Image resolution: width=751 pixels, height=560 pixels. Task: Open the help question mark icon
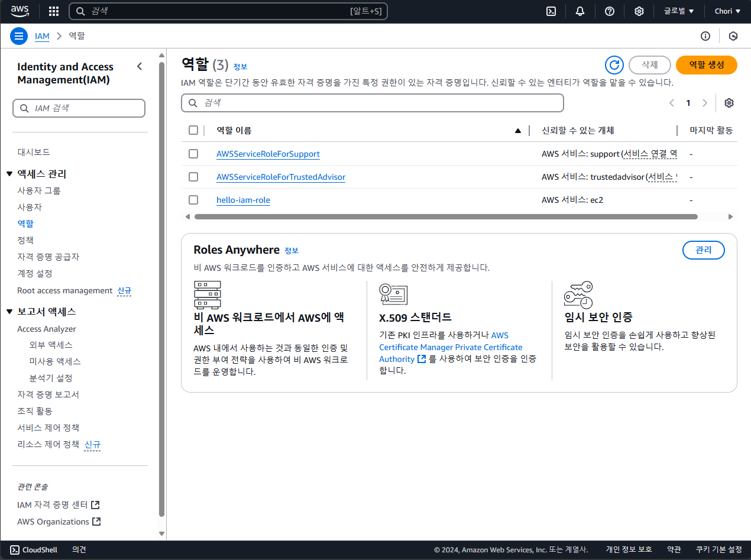pos(610,11)
